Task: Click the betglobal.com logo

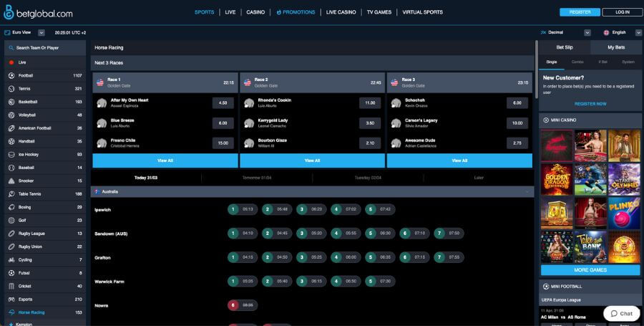Action: (x=38, y=13)
